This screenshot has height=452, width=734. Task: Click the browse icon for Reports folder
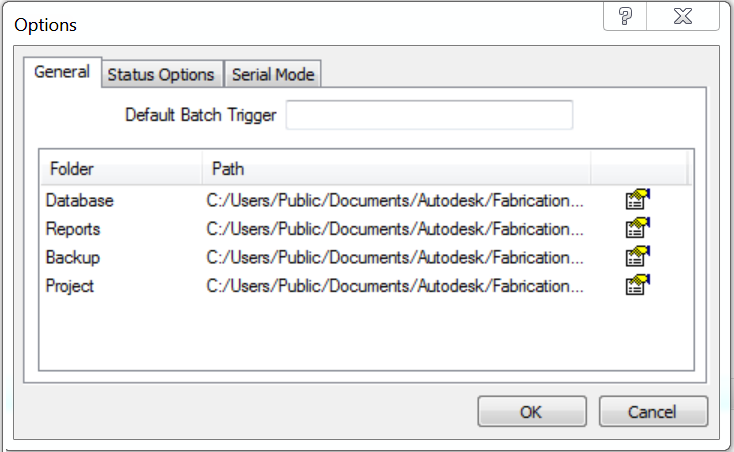(638, 228)
